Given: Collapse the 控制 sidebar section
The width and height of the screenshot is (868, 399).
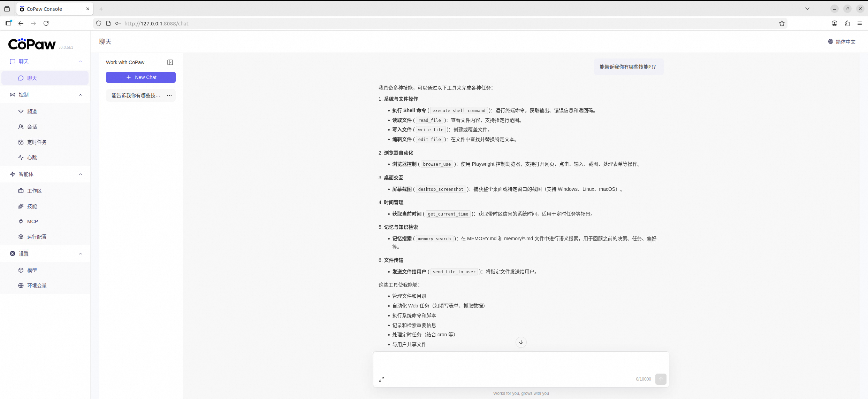Looking at the screenshot, I should pos(81,95).
